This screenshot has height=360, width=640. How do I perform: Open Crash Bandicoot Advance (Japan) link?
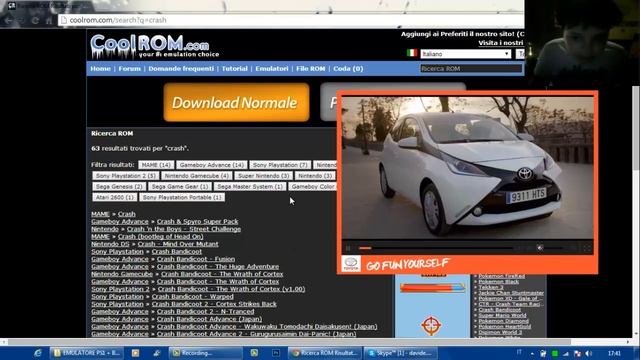(209, 319)
